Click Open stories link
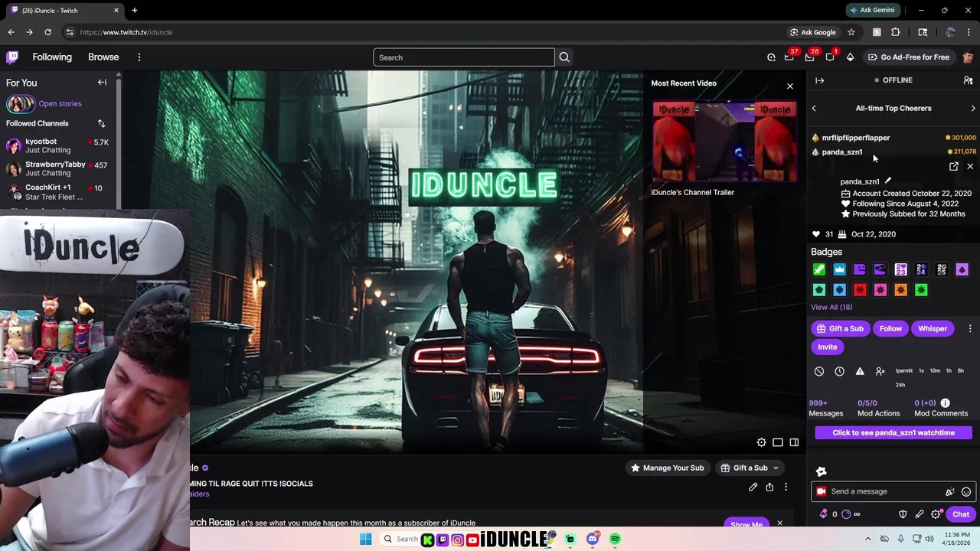 (60, 103)
